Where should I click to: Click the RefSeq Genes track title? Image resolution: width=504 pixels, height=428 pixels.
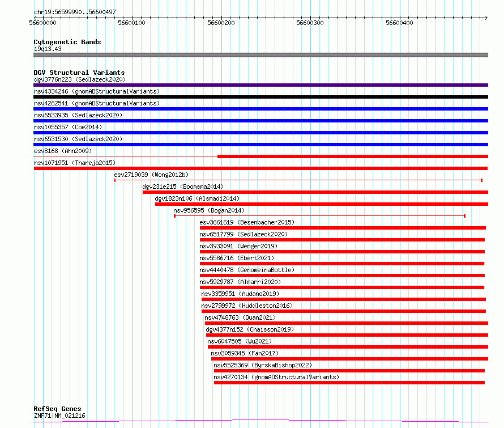(x=57, y=409)
